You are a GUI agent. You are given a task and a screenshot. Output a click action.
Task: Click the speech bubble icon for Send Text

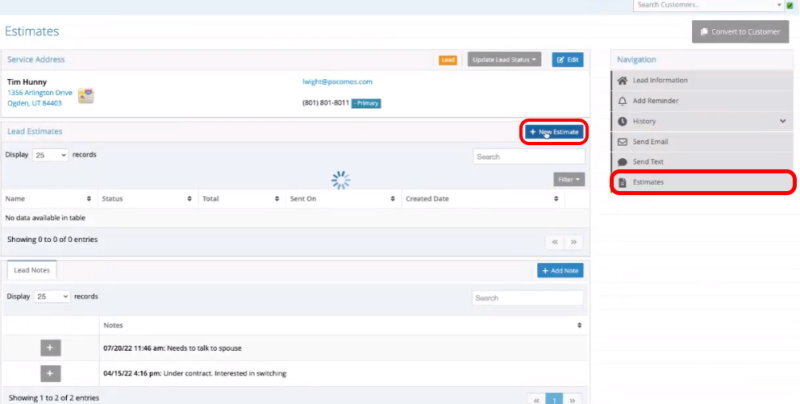coord(623,162)
